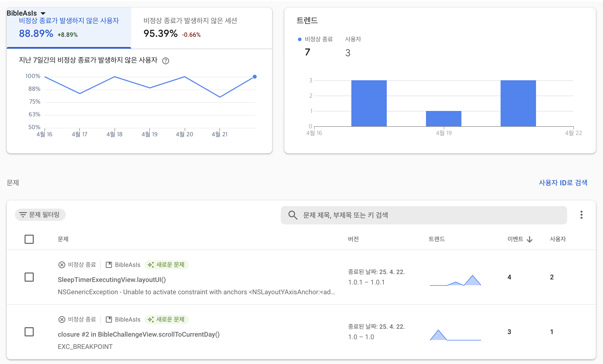Sort the table by 사용자 column header
603x364 pixels.
(558, 239)
